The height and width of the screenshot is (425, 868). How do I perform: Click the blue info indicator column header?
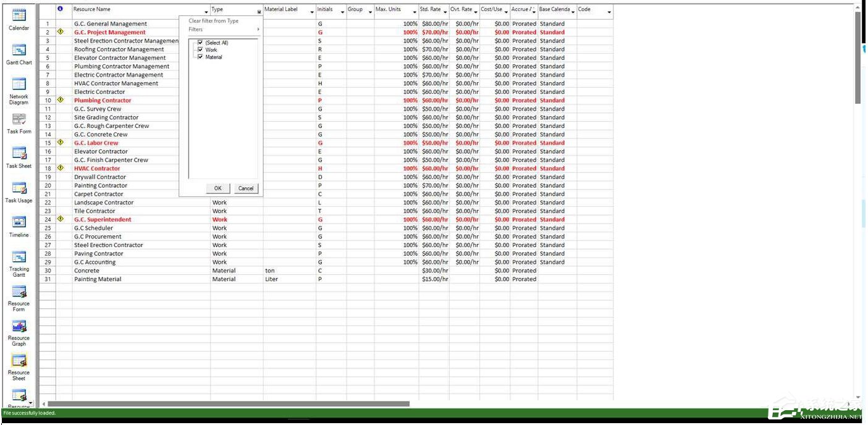click(60, 9)
